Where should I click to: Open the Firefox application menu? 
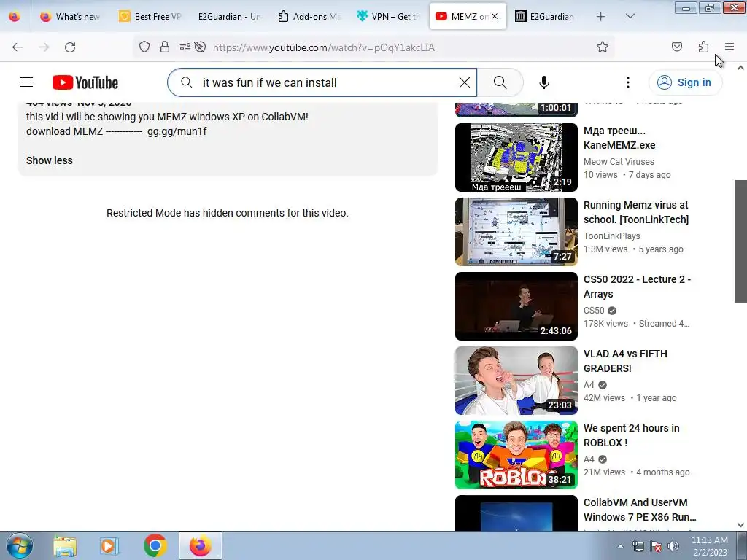click(x=729, y=47)
